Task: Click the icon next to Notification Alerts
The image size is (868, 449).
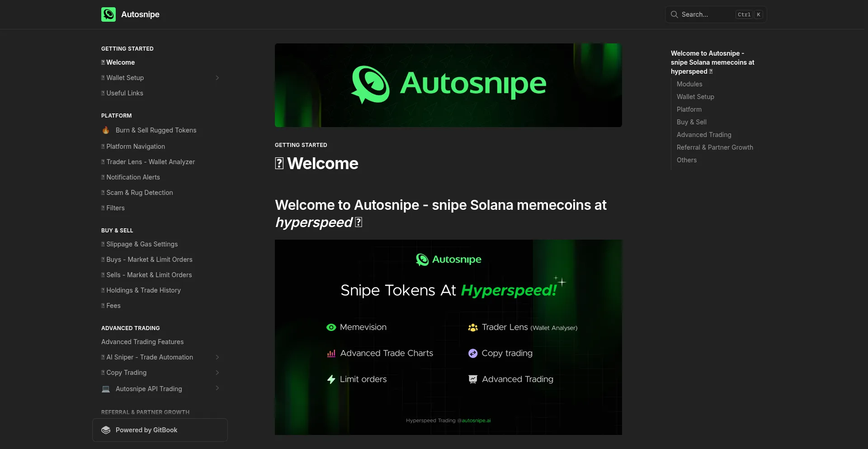Action: [103, 177]
